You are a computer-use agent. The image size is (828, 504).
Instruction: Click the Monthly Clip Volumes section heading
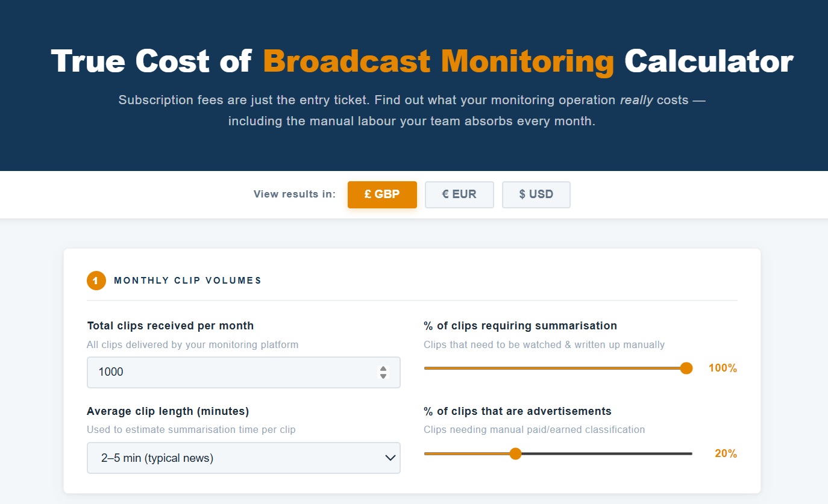coord(187,281)
